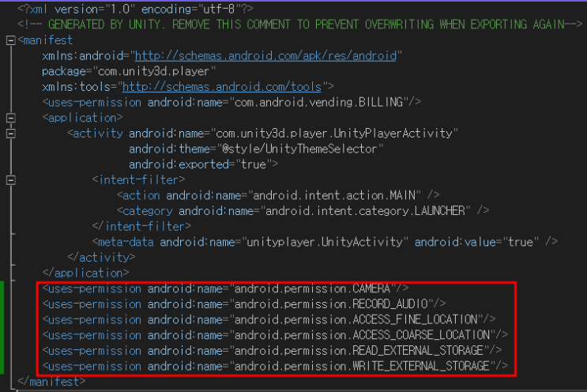This screenshot has height=392, width=587.
Task: Click the package="com.unity3d.player" attribute
Action: (x=129, y=71)
